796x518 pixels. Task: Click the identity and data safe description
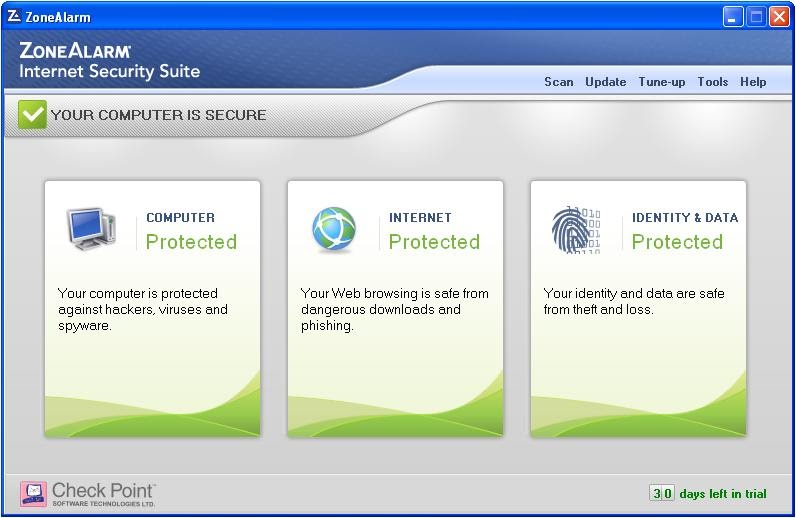click(x=634, y=301)
